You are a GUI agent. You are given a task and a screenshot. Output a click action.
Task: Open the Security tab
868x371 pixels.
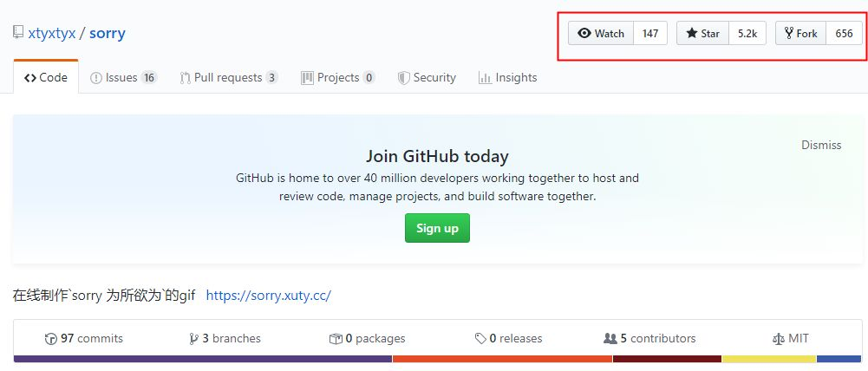(x=427, y=77)
